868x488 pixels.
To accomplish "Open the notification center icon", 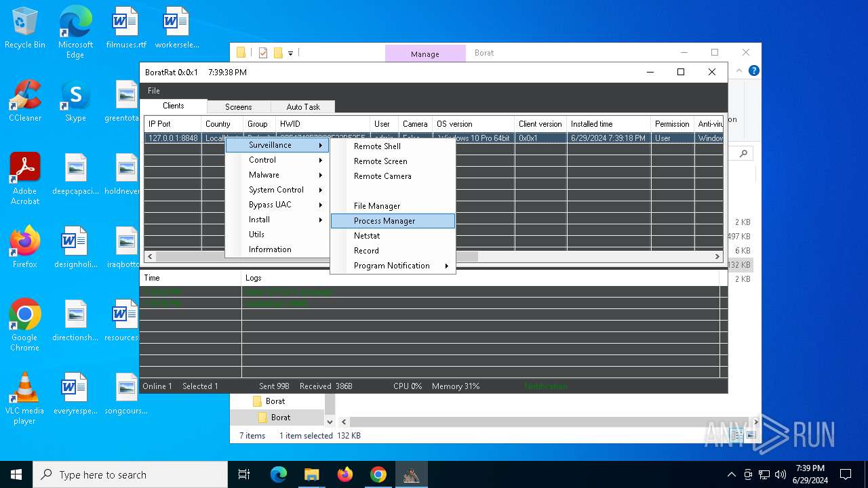I will (x=846, y=474).
